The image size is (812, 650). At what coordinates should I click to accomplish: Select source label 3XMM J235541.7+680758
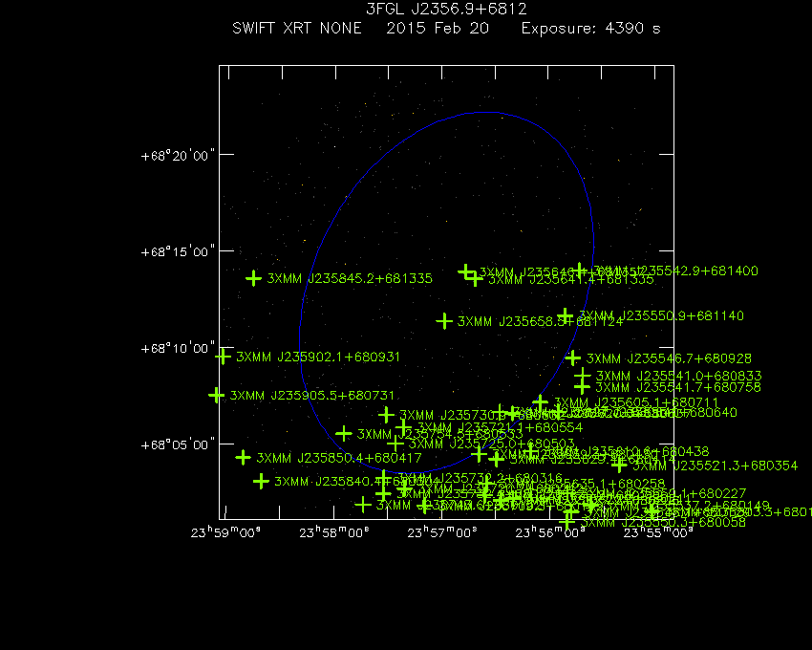tap(678, 387)
